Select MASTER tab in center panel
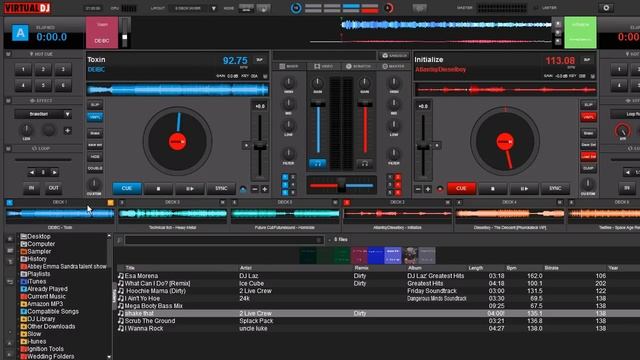The image size is (640, 360). [393, 66]
